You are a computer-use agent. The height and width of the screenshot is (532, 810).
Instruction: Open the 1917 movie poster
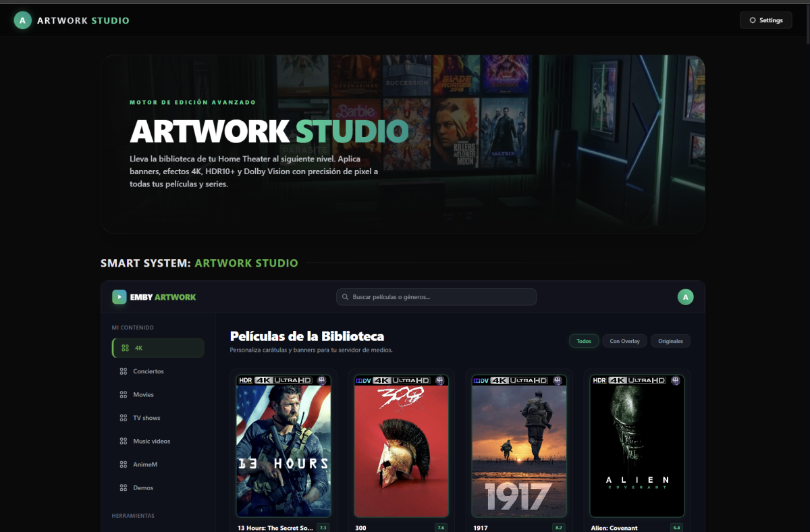coord(519,446)
